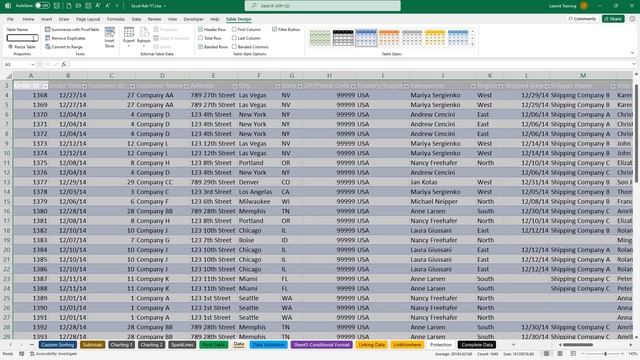The width and height of the screenshot is (640, 360).
Task: Enable First Column checkbox
Action: 234,29
